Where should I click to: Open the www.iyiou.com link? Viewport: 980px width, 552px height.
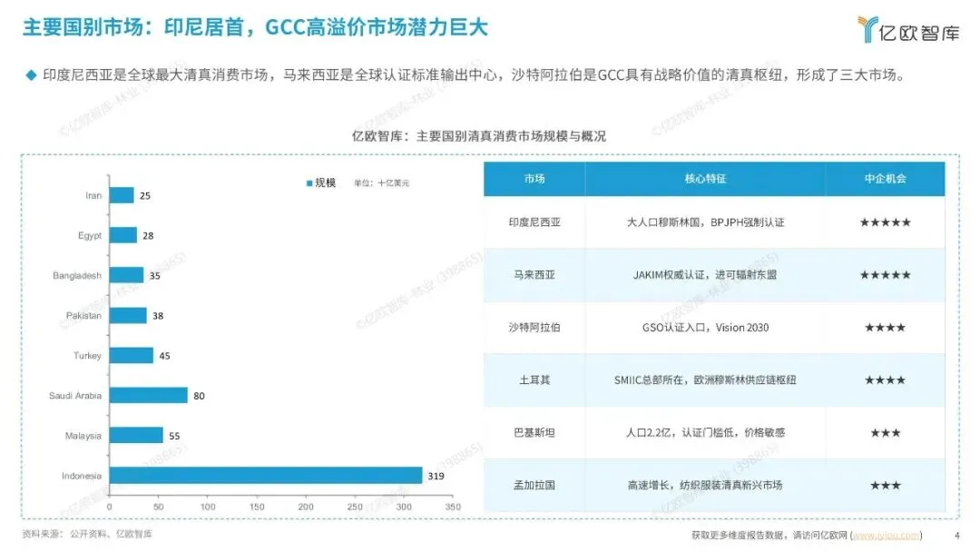point(887,535)
